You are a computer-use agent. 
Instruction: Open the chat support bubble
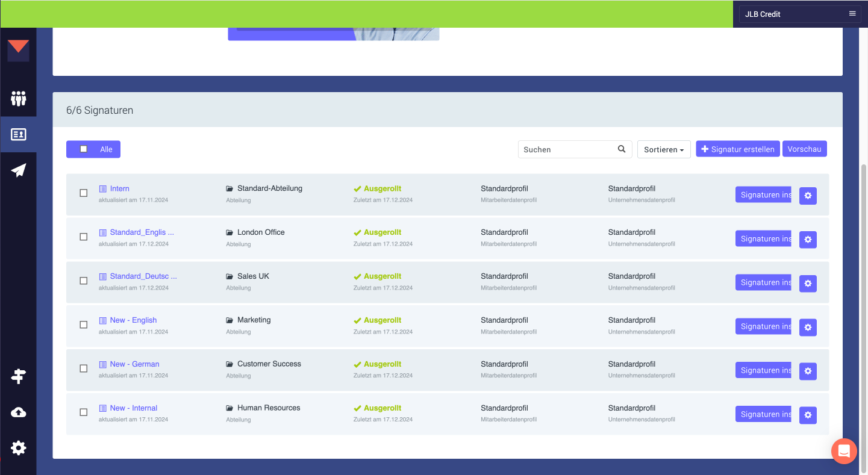point(844,451)
